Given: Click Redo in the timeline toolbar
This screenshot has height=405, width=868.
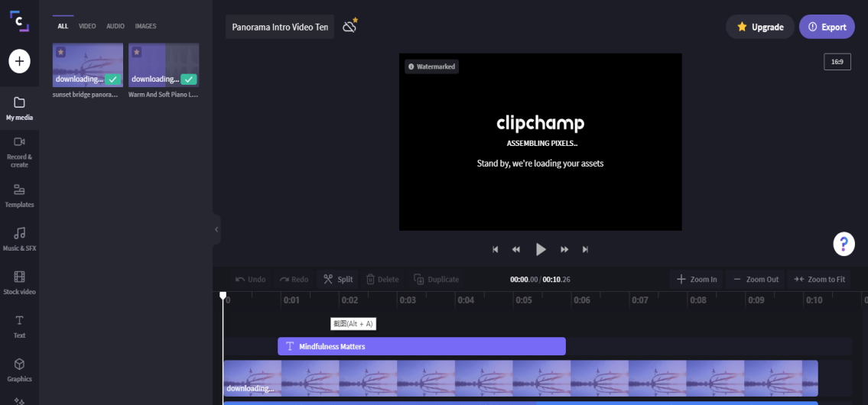Looking at the screenshot, I should [294, 280].
